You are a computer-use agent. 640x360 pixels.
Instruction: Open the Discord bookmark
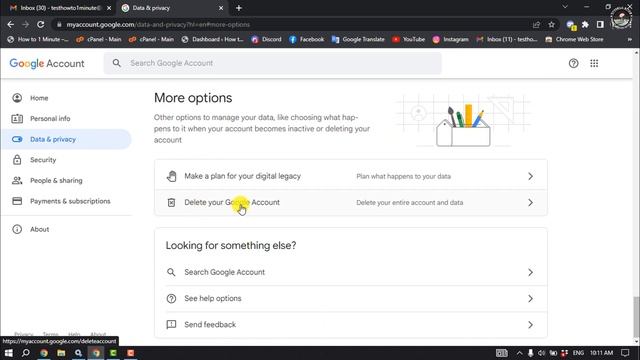point(267,39)
